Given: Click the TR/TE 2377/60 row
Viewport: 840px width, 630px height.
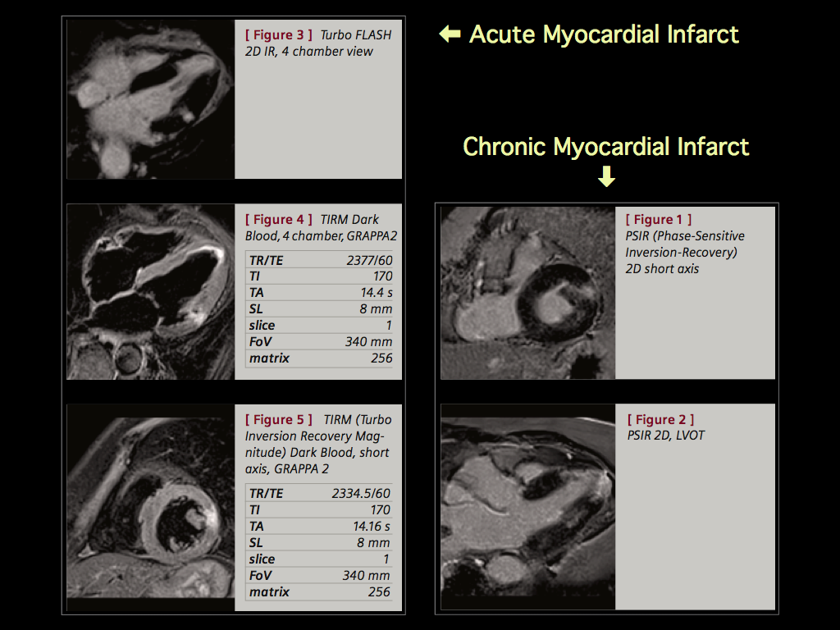Looking at the screenshot, I should [x=320, y=260].
